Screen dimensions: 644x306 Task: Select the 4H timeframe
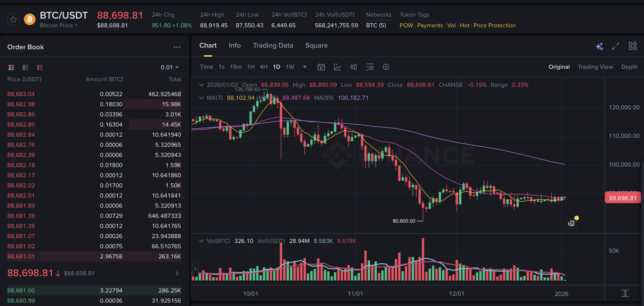[x=263, y=67]
